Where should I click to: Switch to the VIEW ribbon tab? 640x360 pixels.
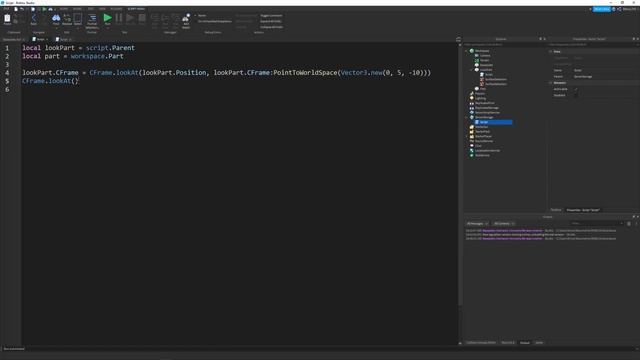tap(102, 9)
